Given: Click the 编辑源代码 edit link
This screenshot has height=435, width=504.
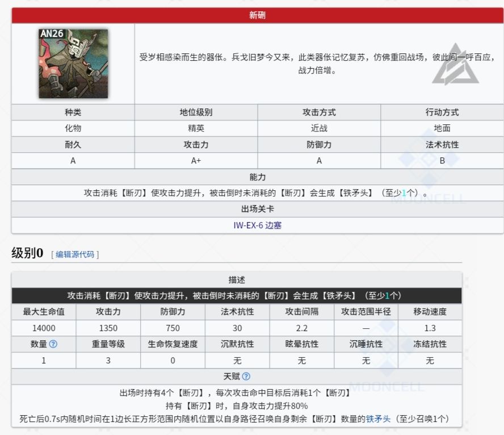Looking at the screenshot, I should tap(75, 254).
